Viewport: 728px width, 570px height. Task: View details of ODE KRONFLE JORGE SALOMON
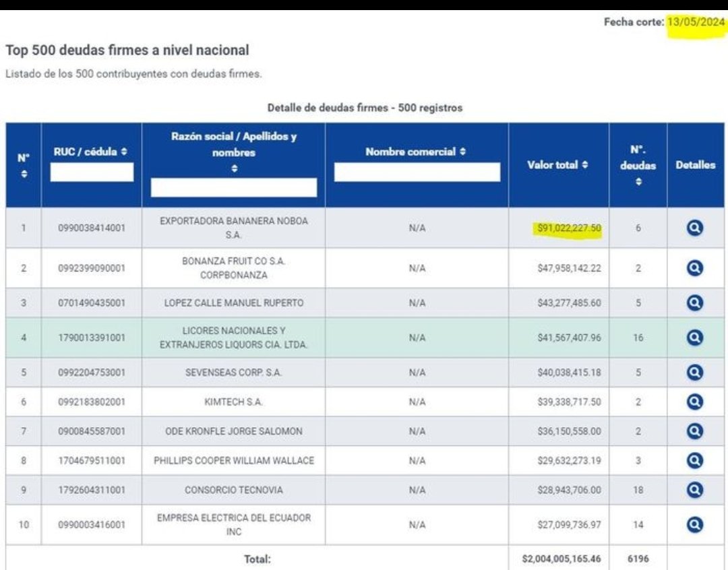click(694, 431)
